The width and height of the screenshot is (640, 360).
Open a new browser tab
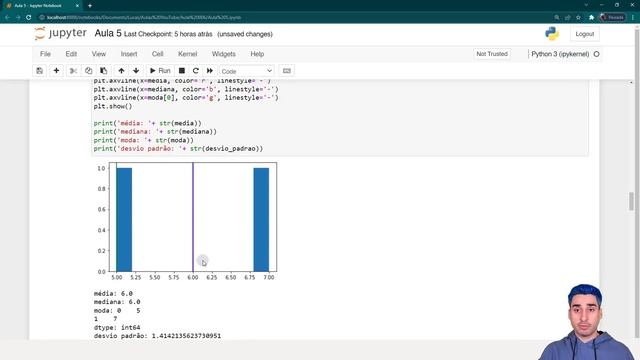click(x=90, y=6)
